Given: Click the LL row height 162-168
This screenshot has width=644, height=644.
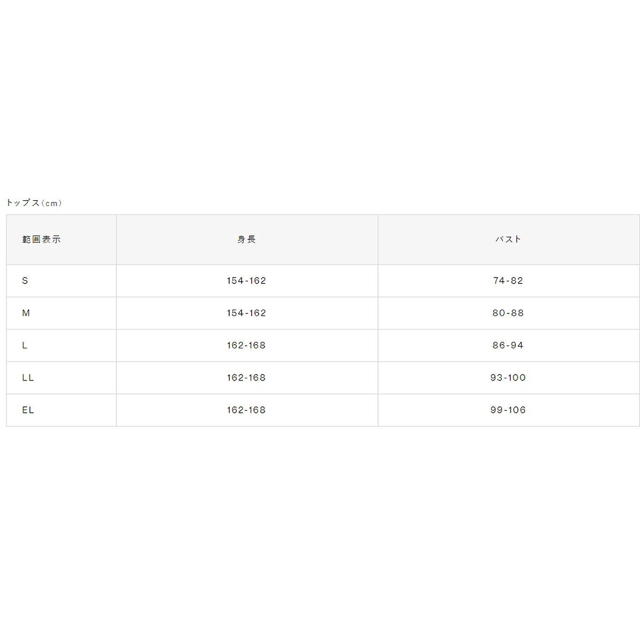Looking at the screenshot, I should click(246, 378).
